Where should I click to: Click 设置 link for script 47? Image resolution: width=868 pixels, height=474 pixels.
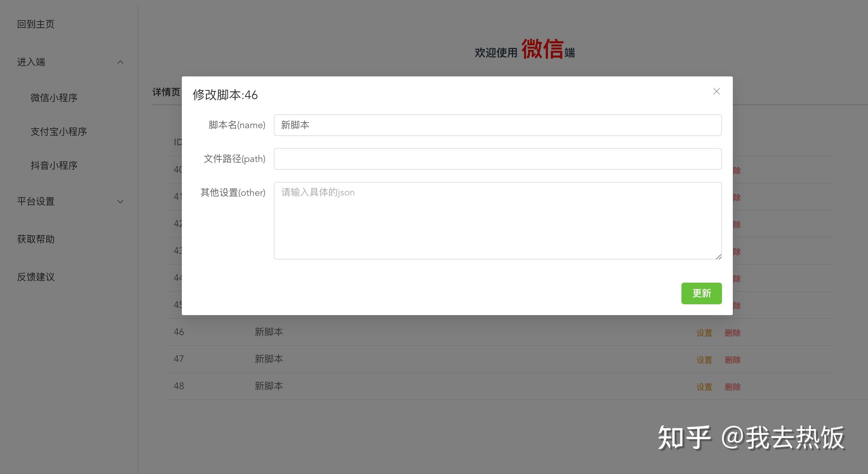pyautogui.click(x=704, y=360)
